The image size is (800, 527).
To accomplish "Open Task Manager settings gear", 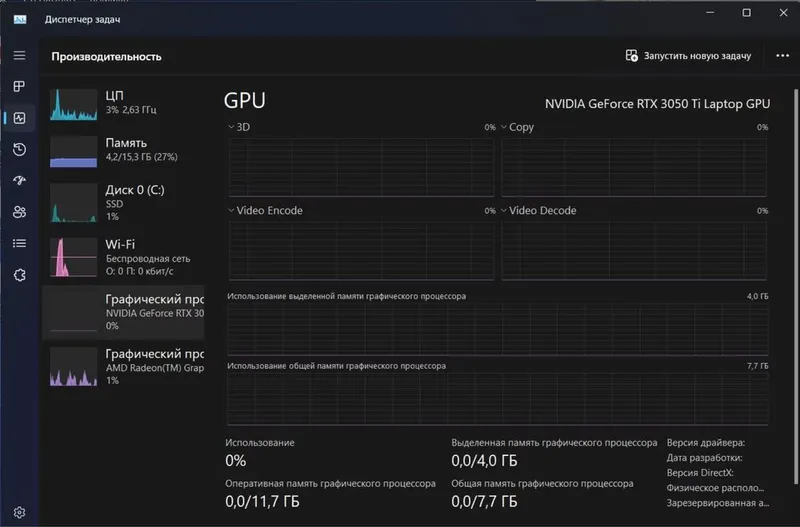I will click(x=19, y=512).
